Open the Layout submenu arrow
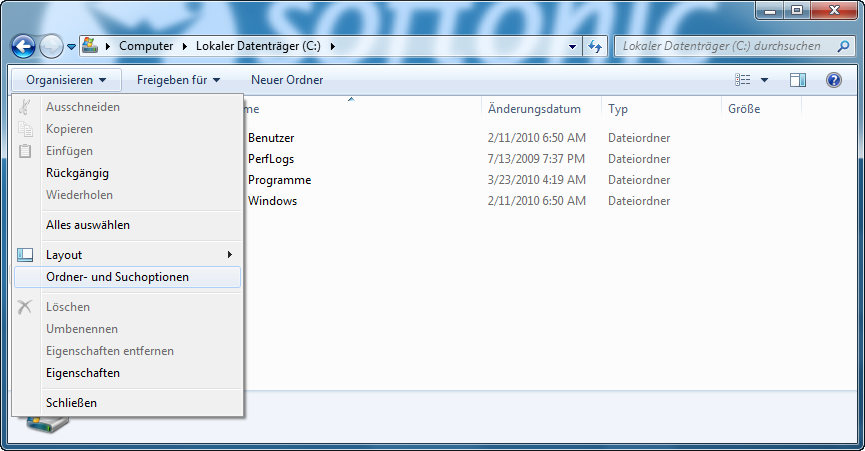Screen dimensions: 865x451 [x=229, y=255]
